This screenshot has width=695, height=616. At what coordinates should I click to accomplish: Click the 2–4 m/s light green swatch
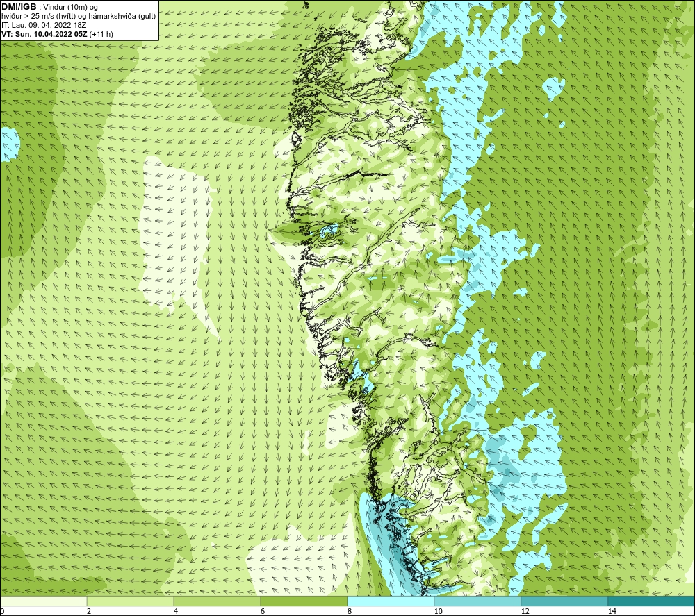[x=131, y=601]
